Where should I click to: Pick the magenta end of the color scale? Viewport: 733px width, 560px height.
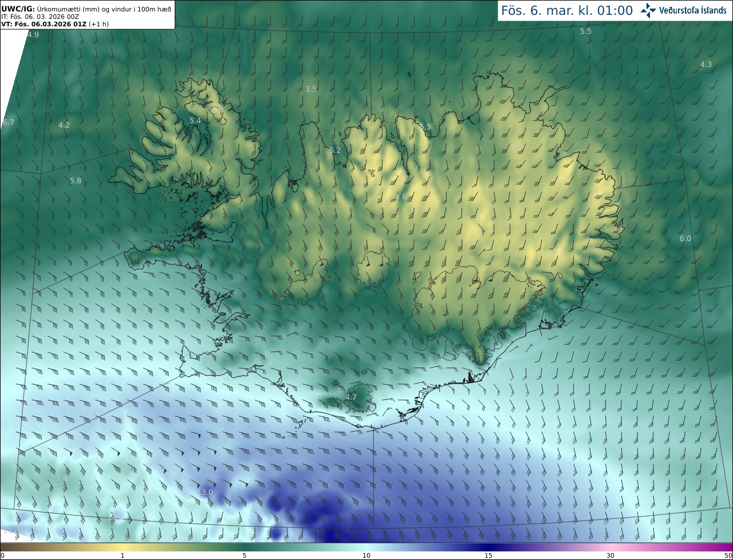[x=723, y=547]
